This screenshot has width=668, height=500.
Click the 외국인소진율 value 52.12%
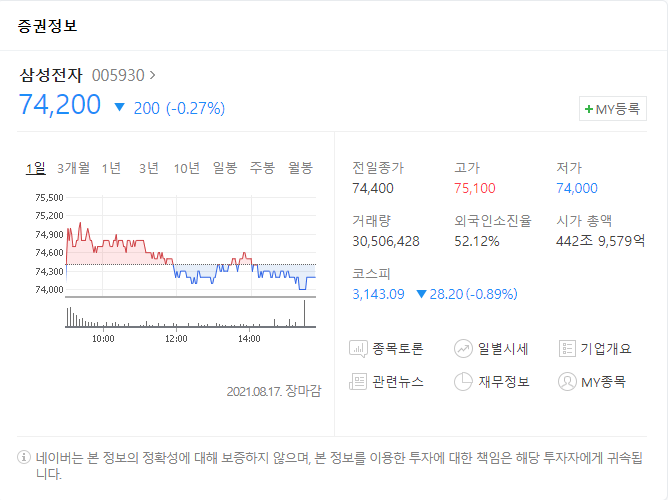477,241
